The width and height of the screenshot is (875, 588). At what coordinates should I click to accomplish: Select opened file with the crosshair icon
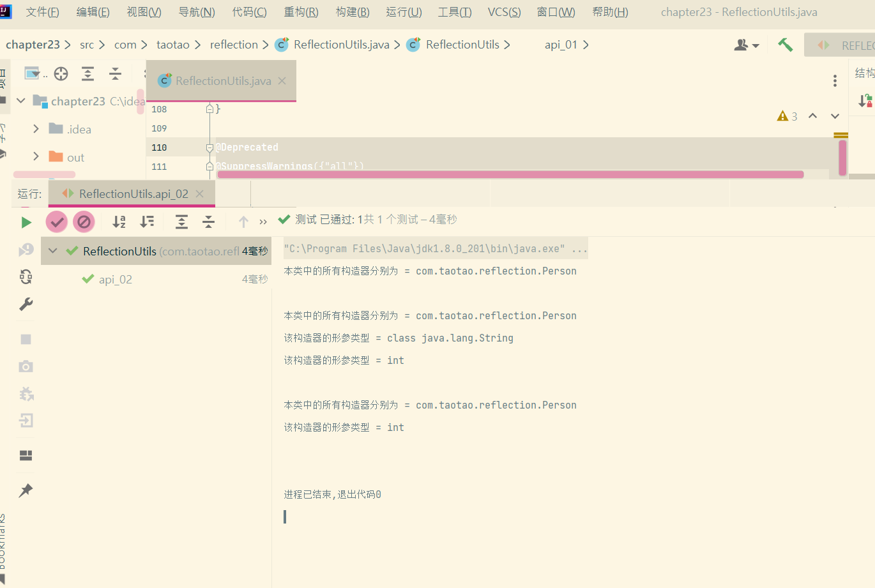61,73
